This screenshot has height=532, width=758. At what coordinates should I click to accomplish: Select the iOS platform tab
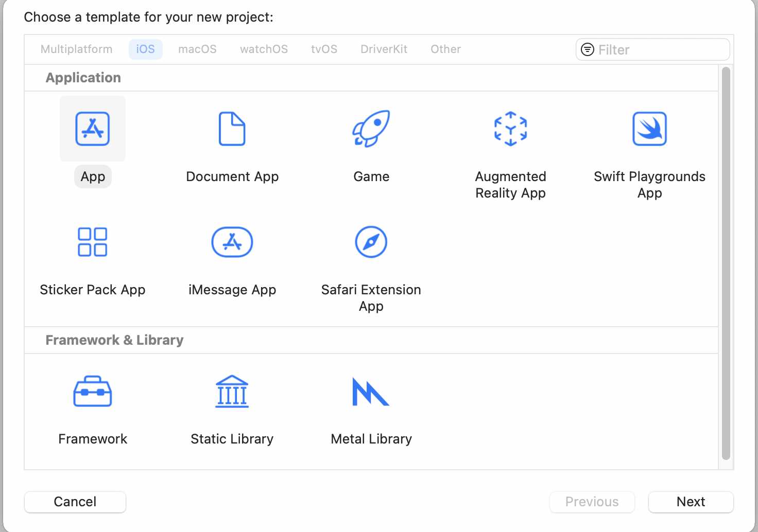(x=146, y=49)
